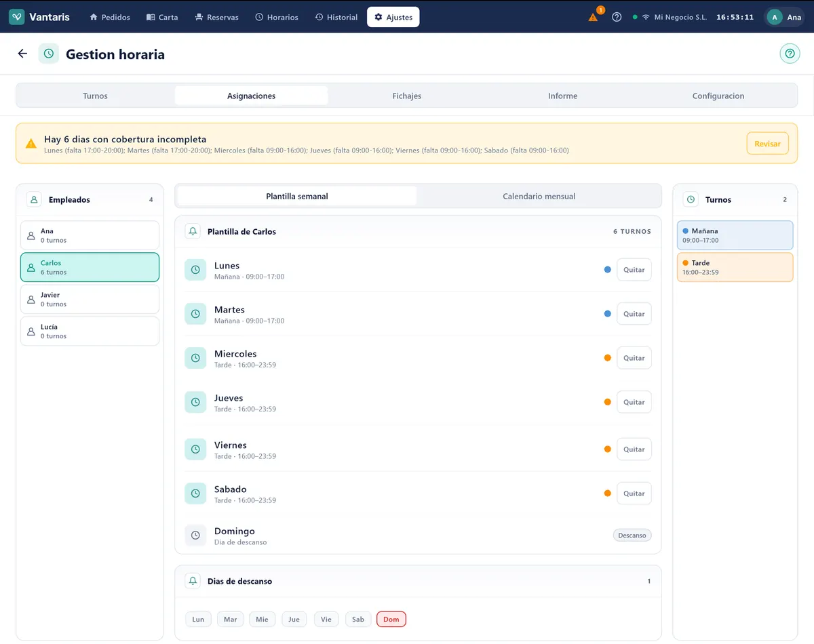Open the Ana user account menu
The height and width of the screenshot is (644, 814).
pos(784,17)
